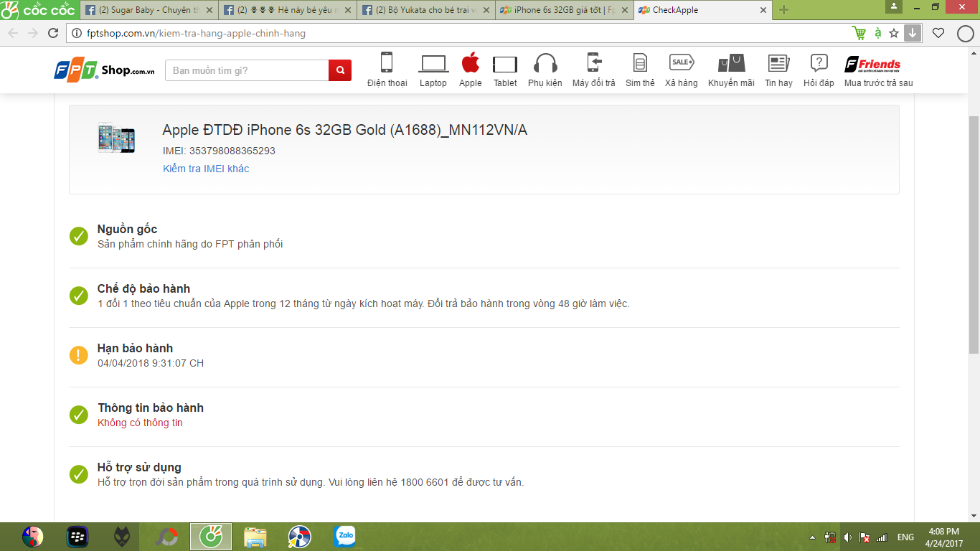This screenshot has height=551, width=980.
Task: Click the heart icon in browser toolbar
Action: pos(938,33)
